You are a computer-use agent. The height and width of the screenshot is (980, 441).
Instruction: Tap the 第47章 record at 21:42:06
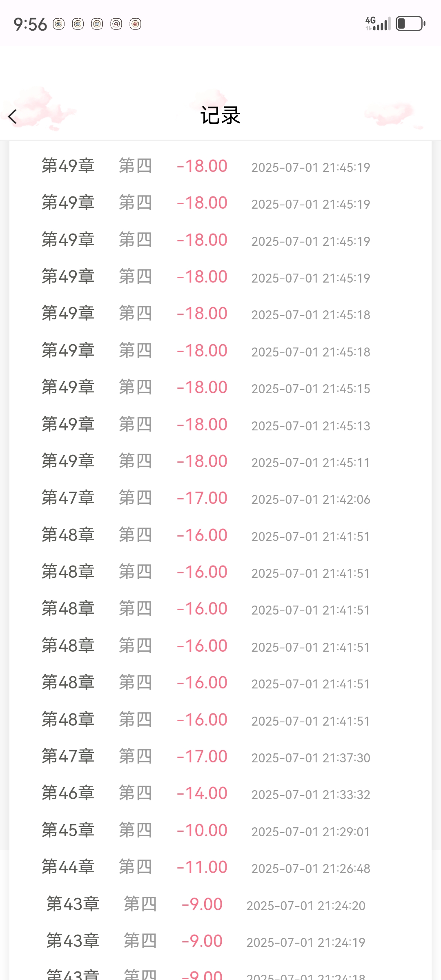pyautogui.click(x=220, y=498)
